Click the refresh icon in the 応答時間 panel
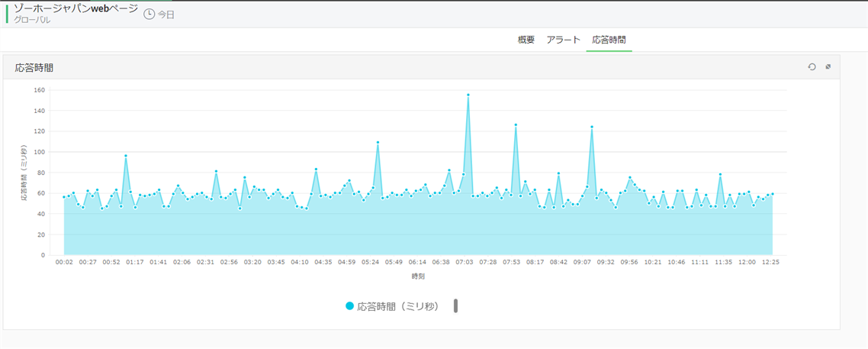The image size is (868, 349). point(812,66)
